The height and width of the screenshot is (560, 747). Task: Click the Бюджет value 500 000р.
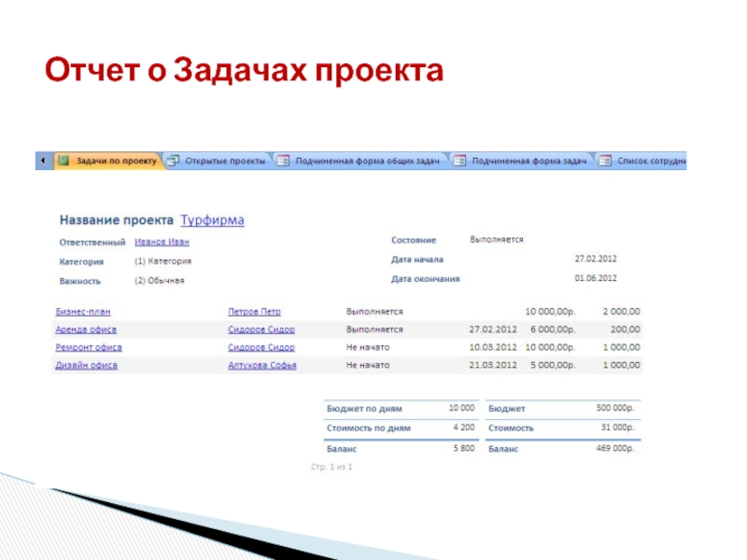614,408
